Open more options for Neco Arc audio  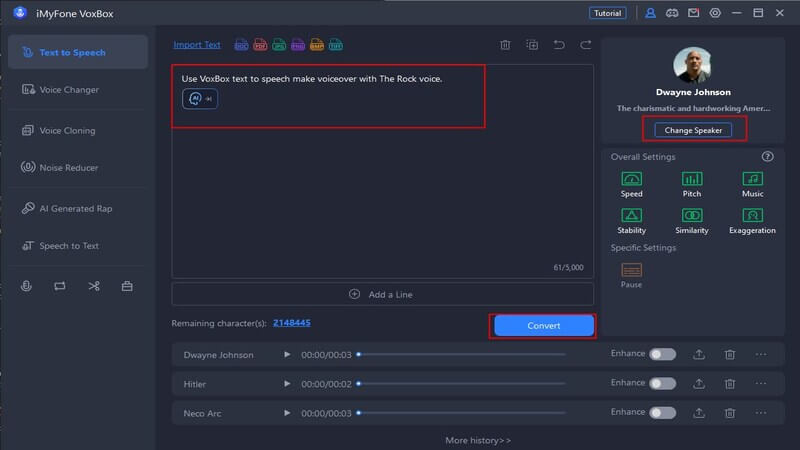coord(761,413)
